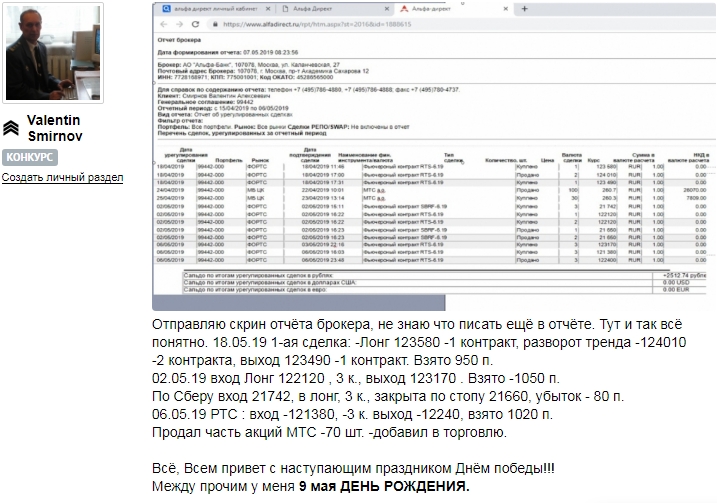Screen dimensions: 717x503
Task: Close the middle Альфа Директ tab
Action: coord(387,9)
